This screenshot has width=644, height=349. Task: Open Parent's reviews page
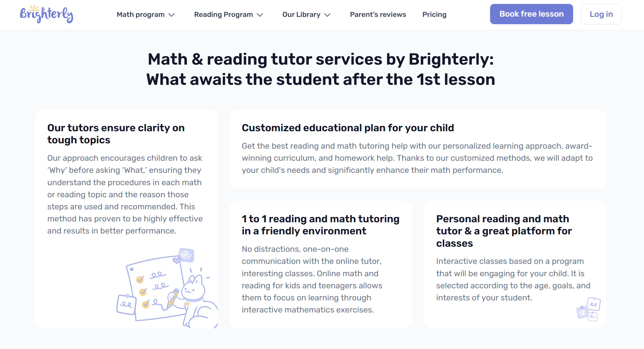378,14
